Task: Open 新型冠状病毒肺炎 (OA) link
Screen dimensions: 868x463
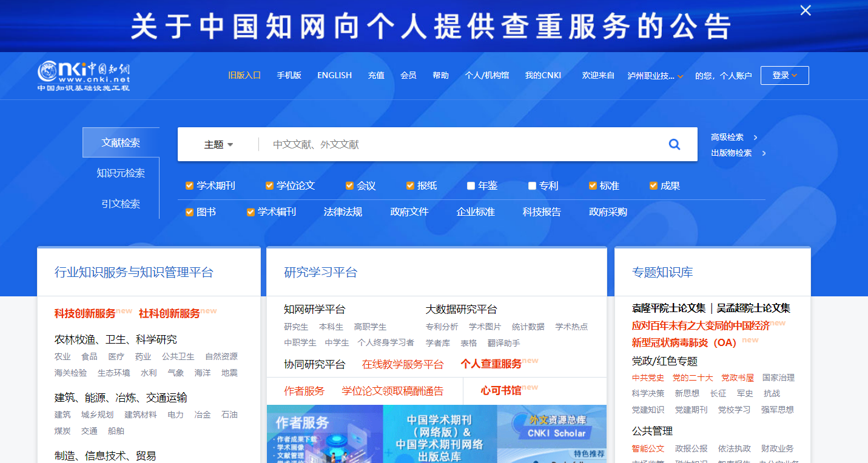Action: [684, 343]
